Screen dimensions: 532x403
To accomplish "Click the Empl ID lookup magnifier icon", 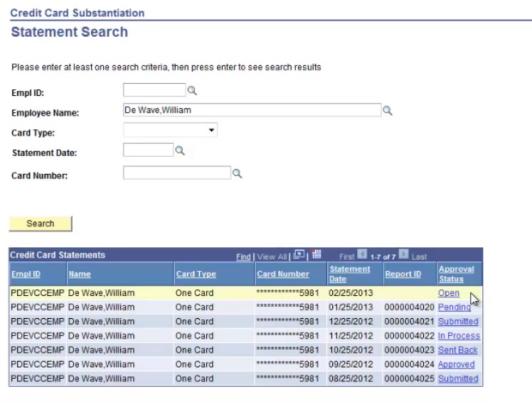I will click(x=192, y=90).
